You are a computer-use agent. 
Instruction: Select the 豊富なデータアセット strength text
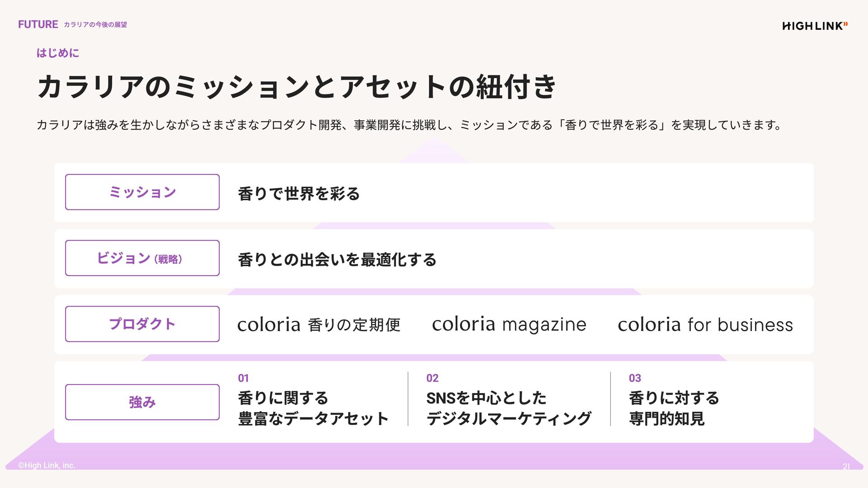313,419
